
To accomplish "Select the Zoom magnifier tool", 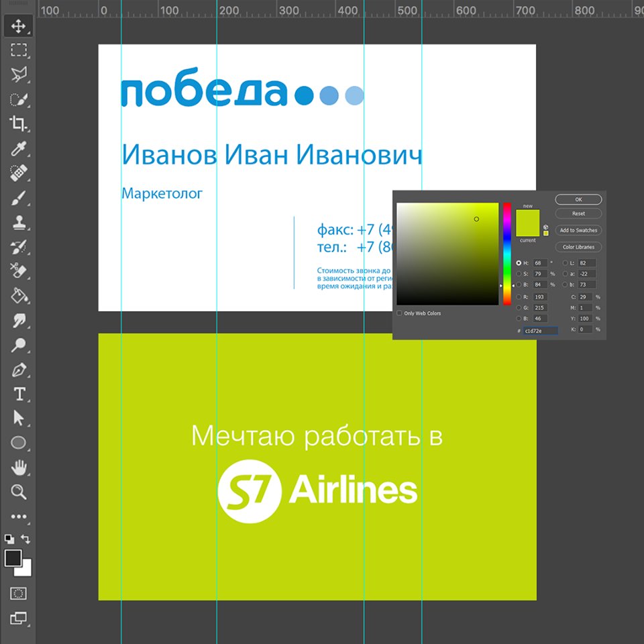I will (18, 491).
